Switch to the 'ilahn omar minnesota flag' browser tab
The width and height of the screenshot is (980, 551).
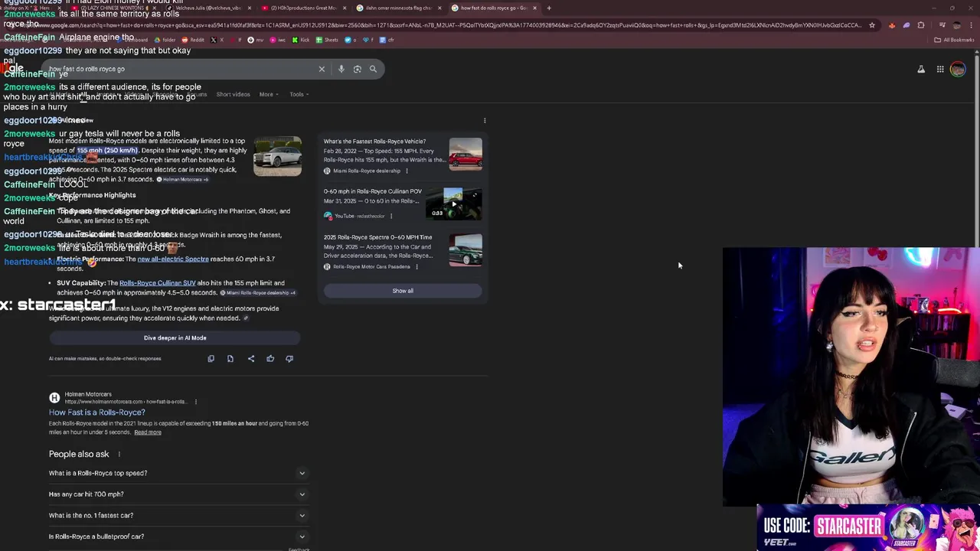pos(398,8)
